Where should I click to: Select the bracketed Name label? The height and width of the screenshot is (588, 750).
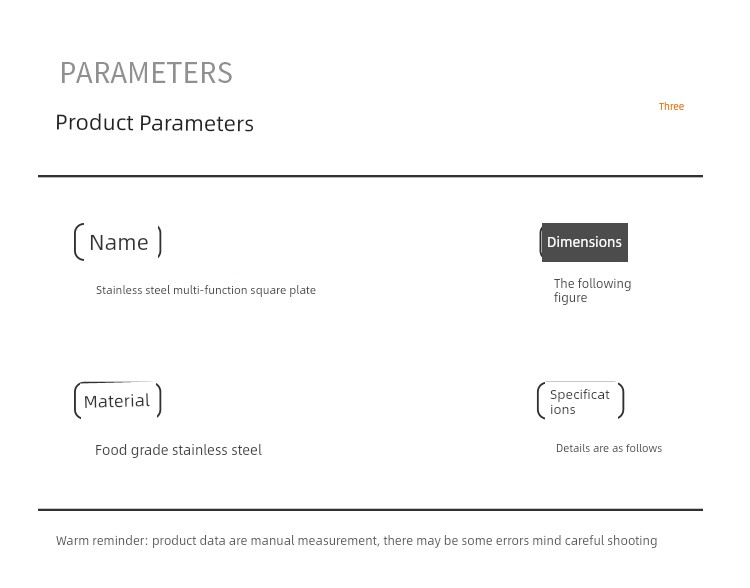click(x=118, y=242)
